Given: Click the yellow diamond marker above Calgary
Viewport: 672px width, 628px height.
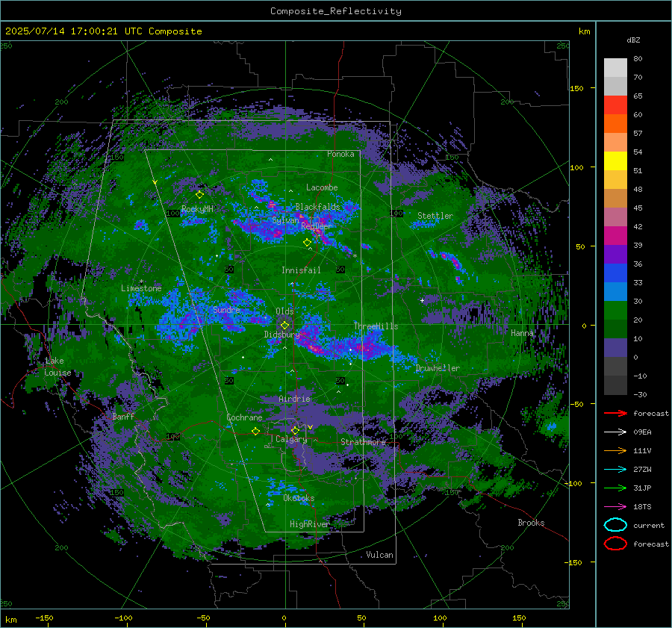Looking at the screenshot, I should 295,430.
